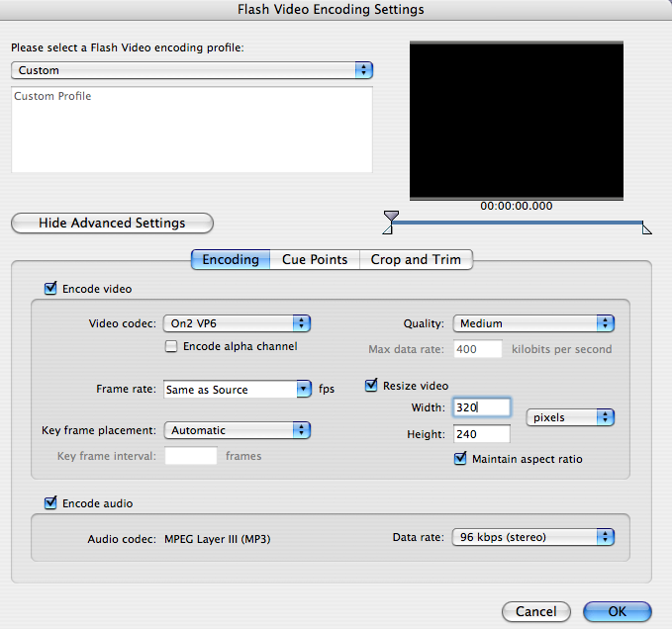Click the Key frame interval field
Image resolution: width=672 pixels, height=629 pixels.
click(x=191, y=456)
